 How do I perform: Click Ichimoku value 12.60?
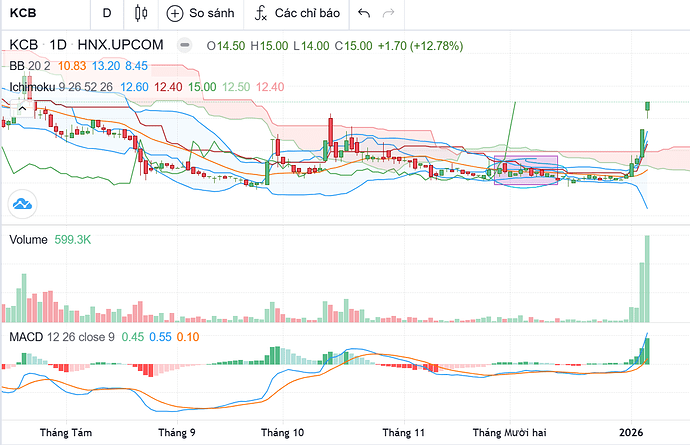click(134, 87)
